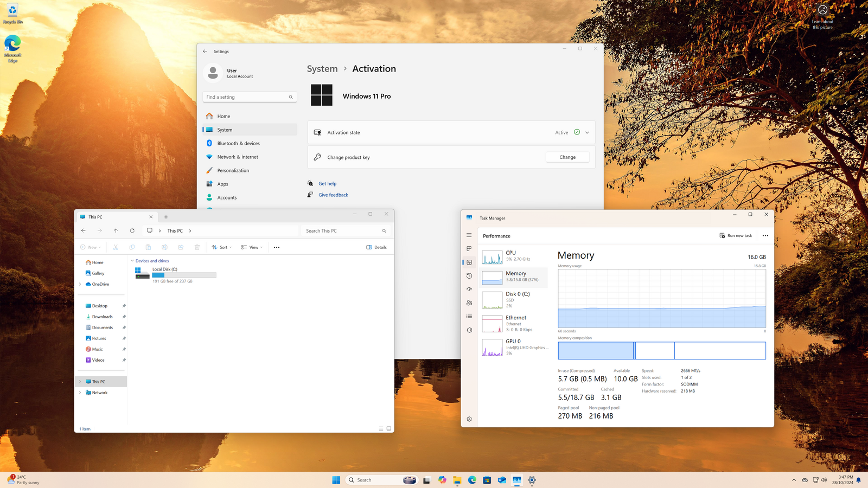Go up one folder level in Explorer
The image size is (868, 488).
pyautogui.click(x=116, y=231)
